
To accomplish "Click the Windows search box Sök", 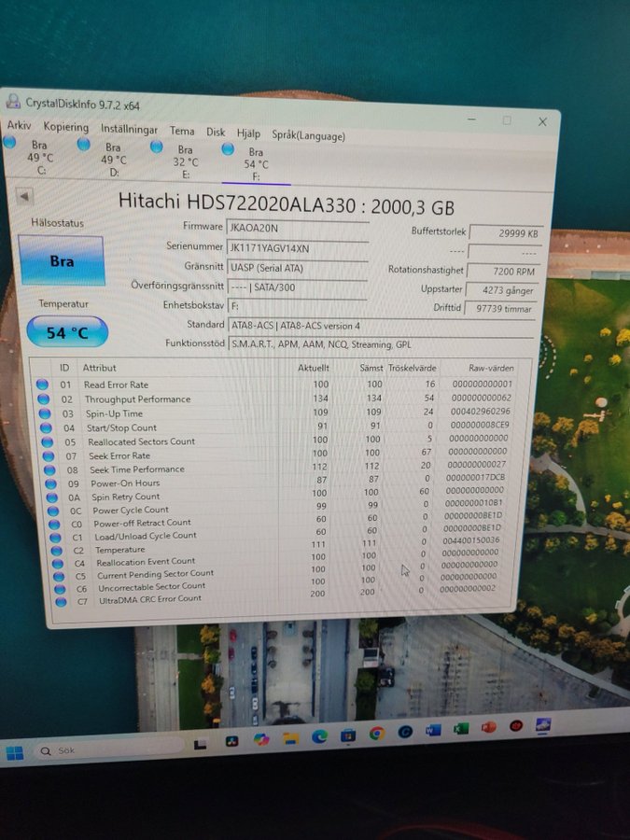I will (110, 749).
